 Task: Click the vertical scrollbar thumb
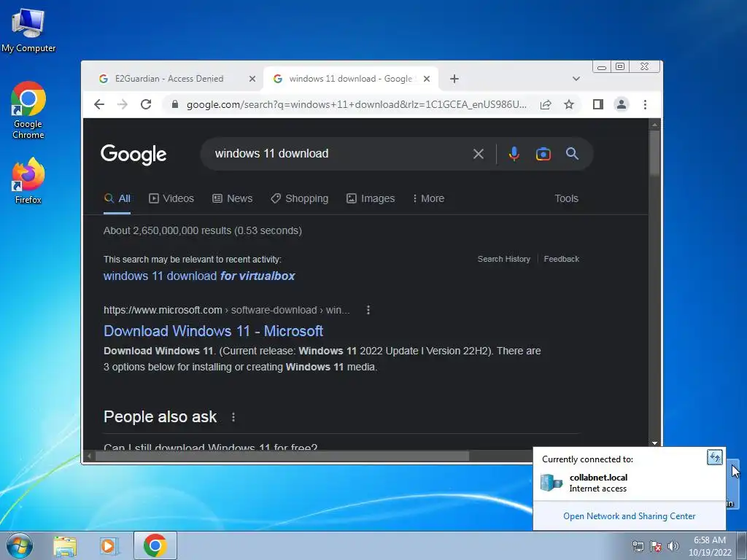654,152
